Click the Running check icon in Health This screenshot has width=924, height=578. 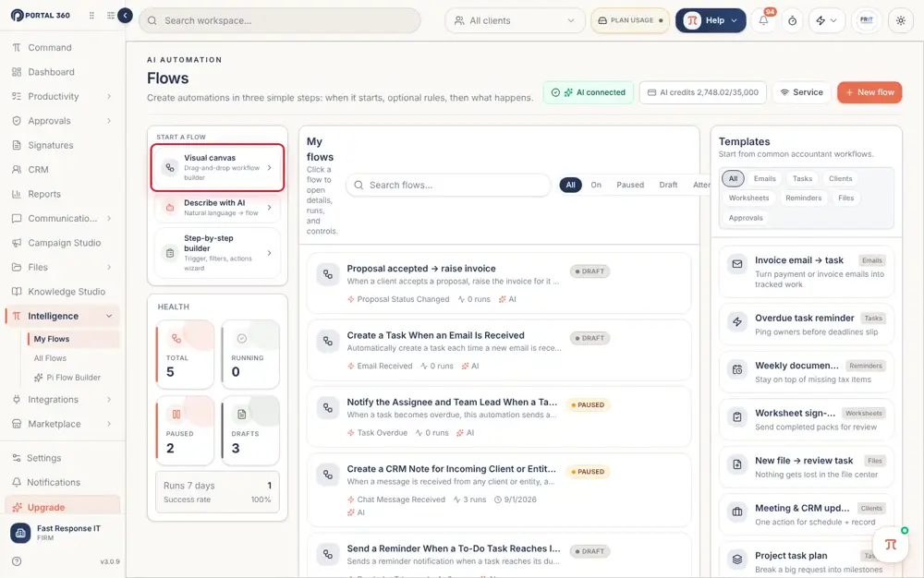[x=241, y=339]
